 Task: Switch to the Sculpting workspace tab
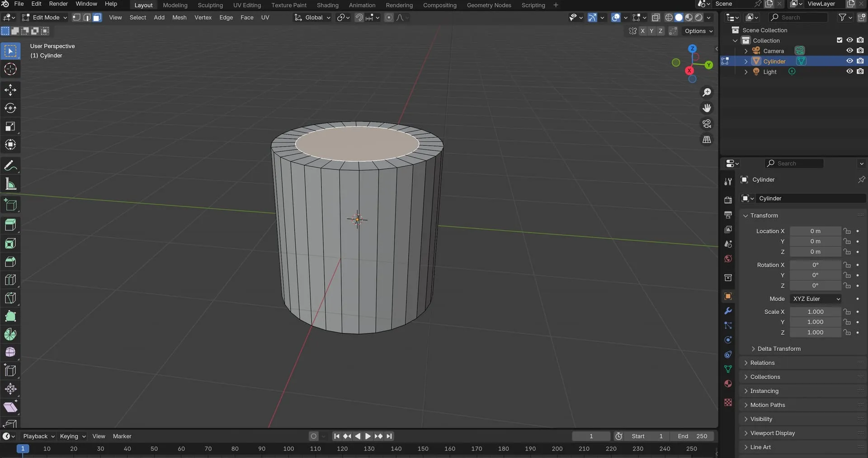pos(210,5)
